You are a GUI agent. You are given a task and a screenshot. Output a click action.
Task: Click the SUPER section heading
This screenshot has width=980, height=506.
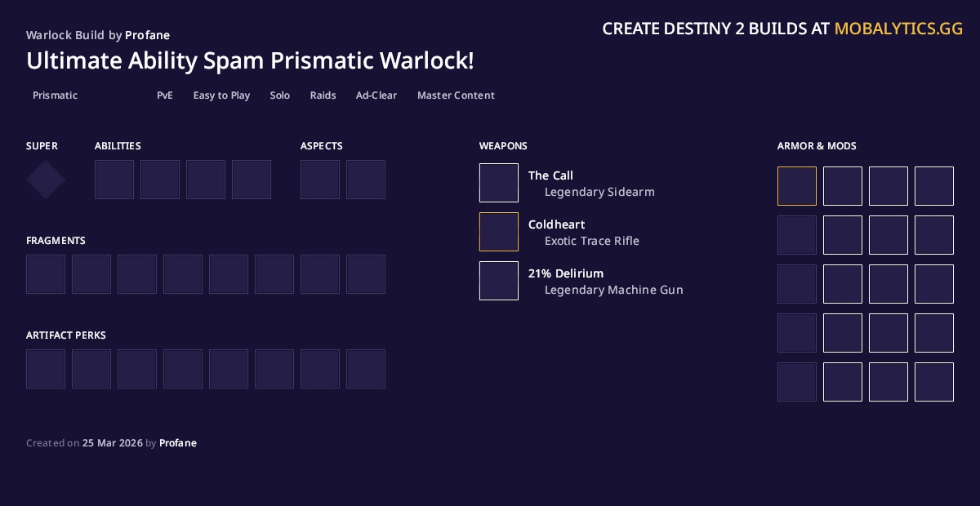click(42, 146)
